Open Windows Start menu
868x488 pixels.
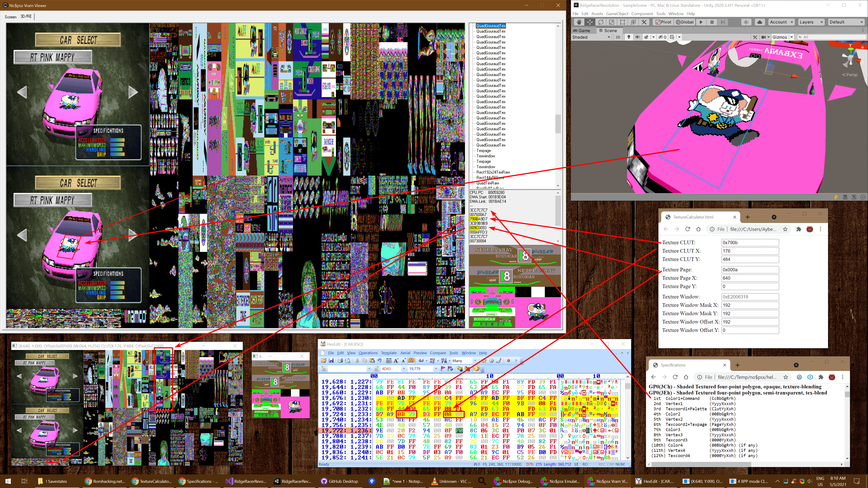(x=8, y=481)
